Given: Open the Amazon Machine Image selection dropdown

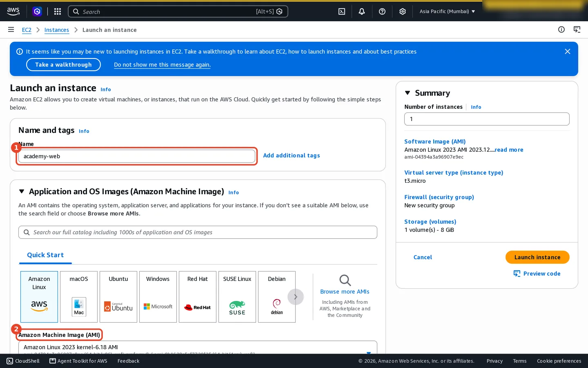Looking at the screenshot, I should 198,348.
